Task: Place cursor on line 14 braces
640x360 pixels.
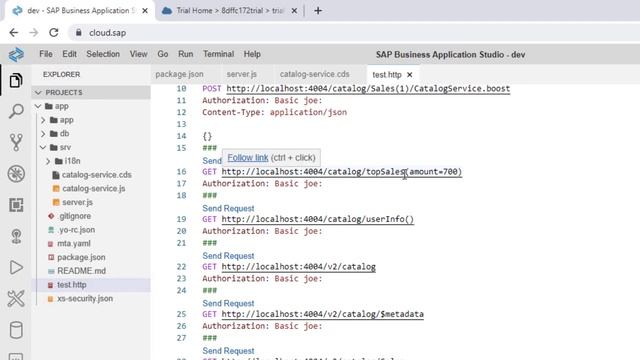Action: click(207, 136)
